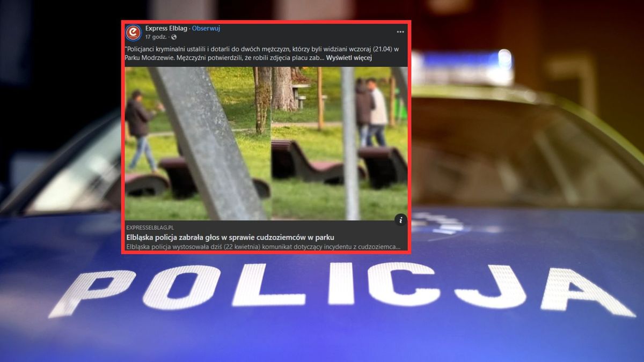Open the article headline 'Elbląska policja zabrała głos...'

(231, 238)
